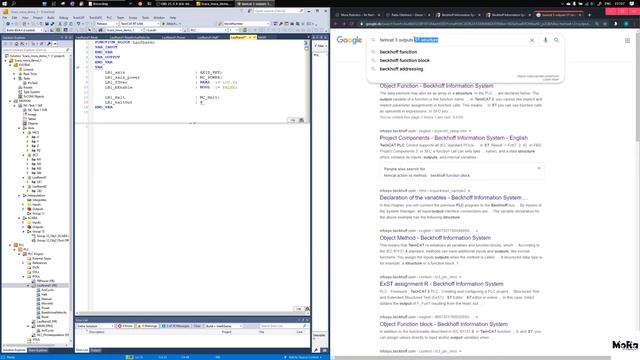Open Object Function block search result
Viewport: 640px width, 360px height.
point(444,324)
